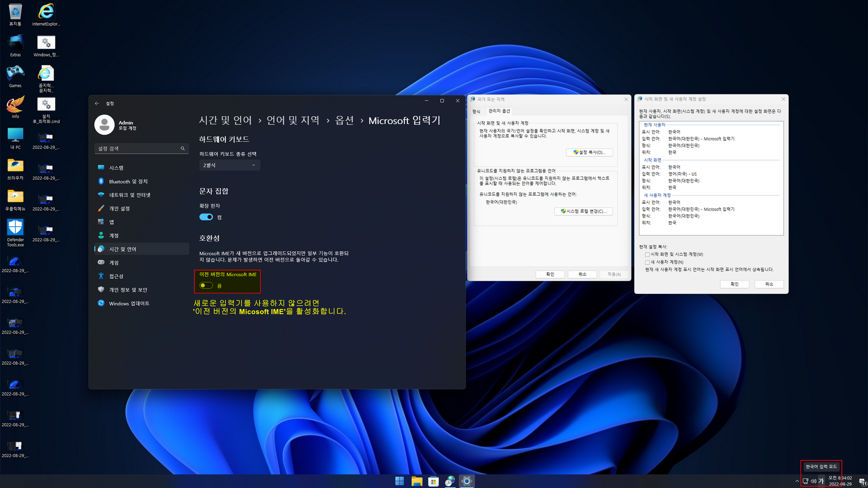This screenshot has height=488, width=868.
Task: Click the Admin account avatar
Action: tap(104, 125)
